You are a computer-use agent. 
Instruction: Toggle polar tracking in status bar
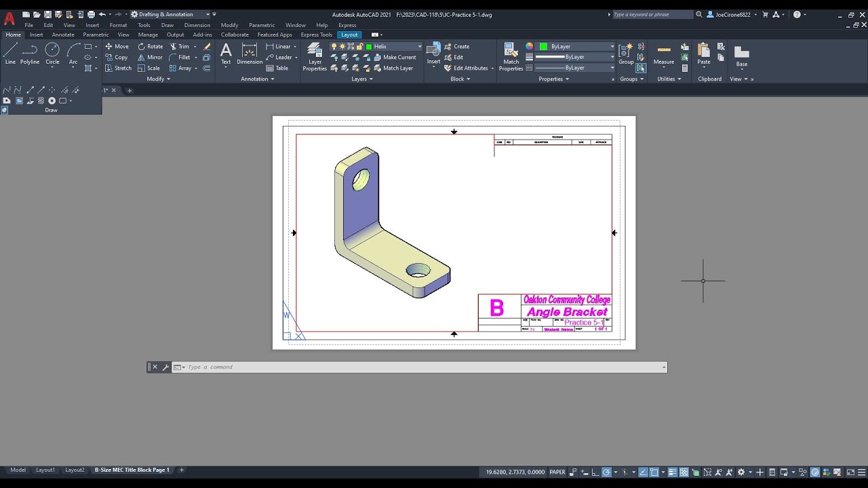(606, 472)
